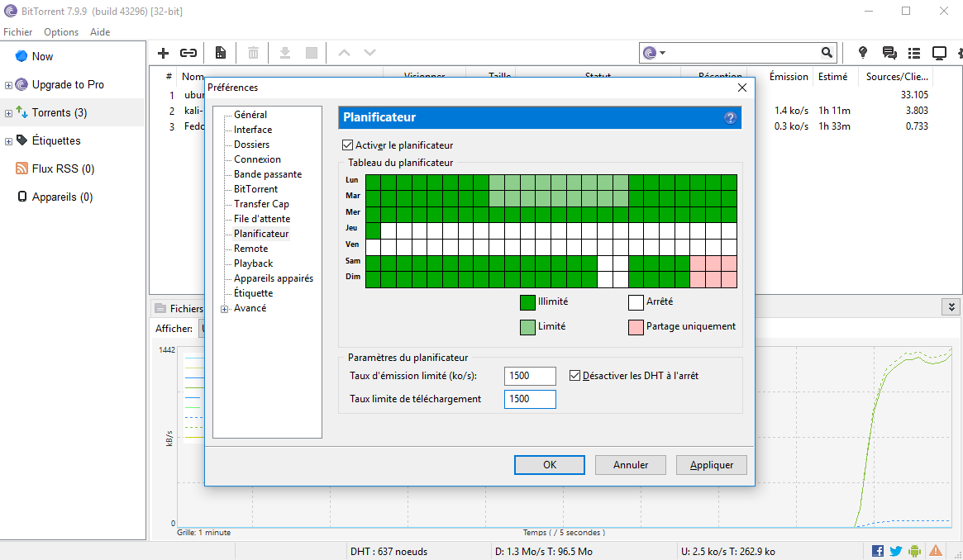Screen dimensions: 963x560
Task: Click Android icon in status bar
Action: coord(914,551)
